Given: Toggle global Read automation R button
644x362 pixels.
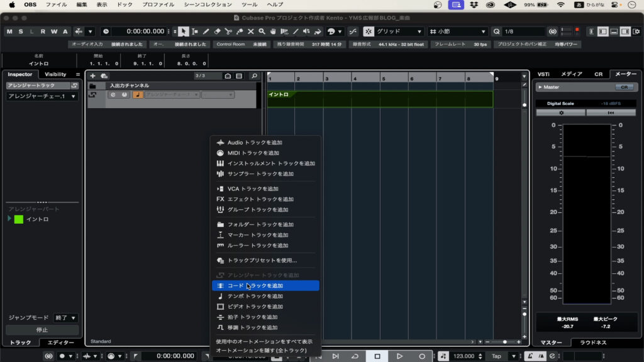Looking at the screenshot, I should [x=43, y=31].
